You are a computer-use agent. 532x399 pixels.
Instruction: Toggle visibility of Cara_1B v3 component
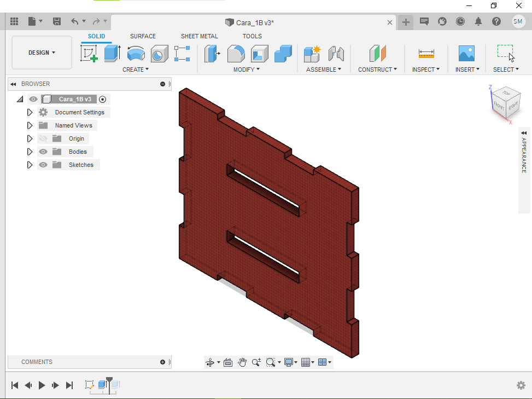pyautogui.click(x=33, y=99)
